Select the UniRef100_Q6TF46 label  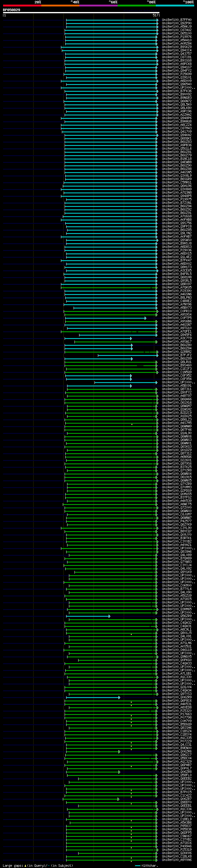click(x=176, y=430)
